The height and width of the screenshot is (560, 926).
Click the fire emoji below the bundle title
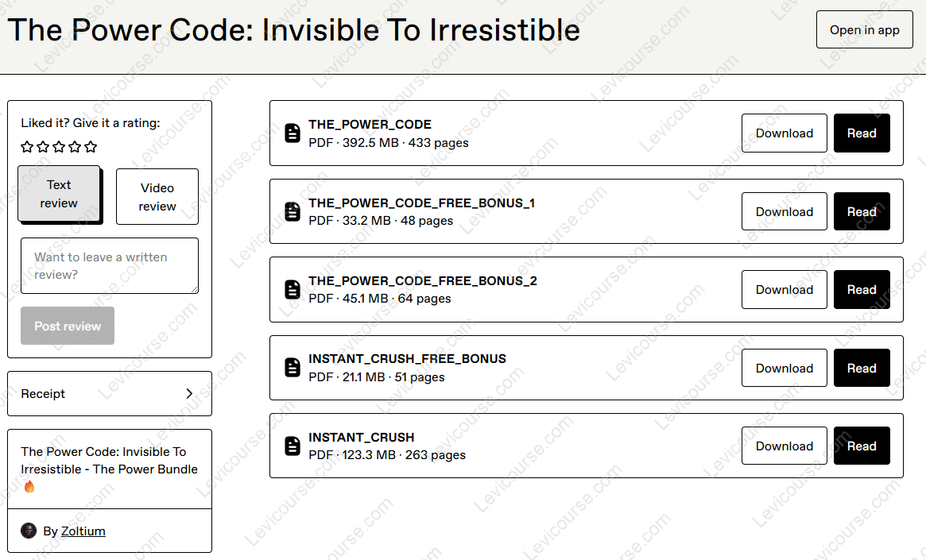click(x=29, y=487)
